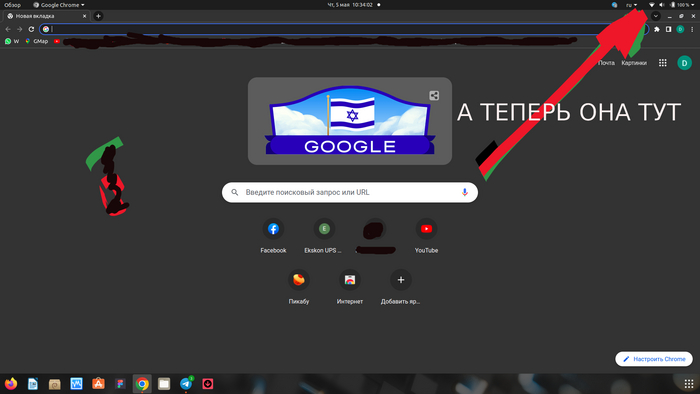
Task: Open the system menu by the battery 100%
Action: point(683,5)
